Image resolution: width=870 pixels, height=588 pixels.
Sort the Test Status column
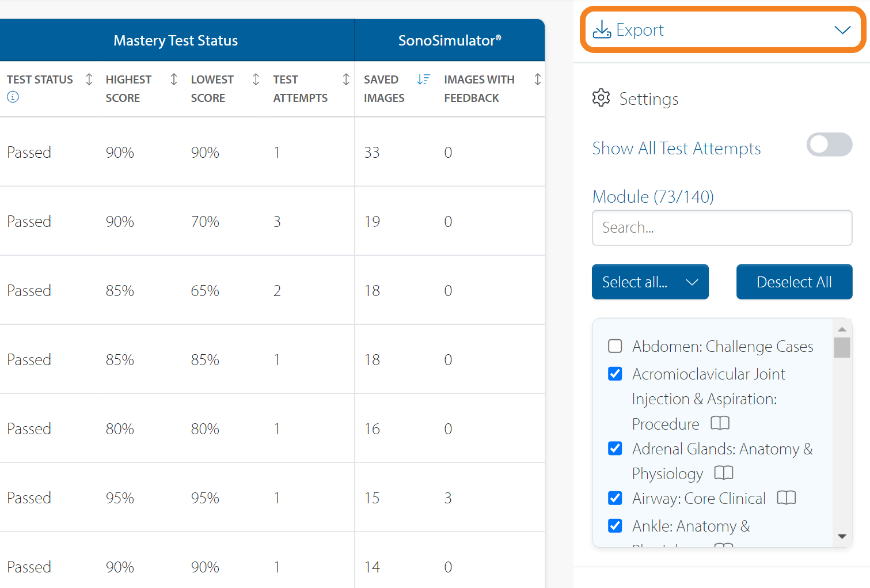coord(89,79)
